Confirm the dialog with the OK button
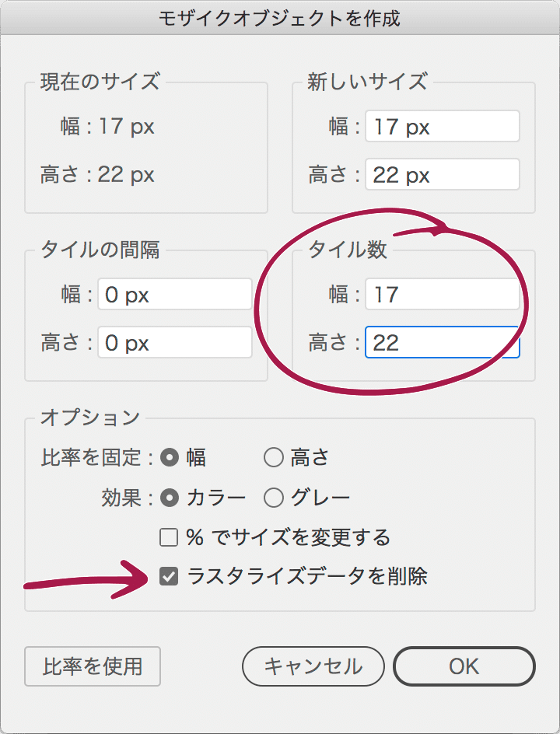The image size is (560, 734). click(464, 666)
